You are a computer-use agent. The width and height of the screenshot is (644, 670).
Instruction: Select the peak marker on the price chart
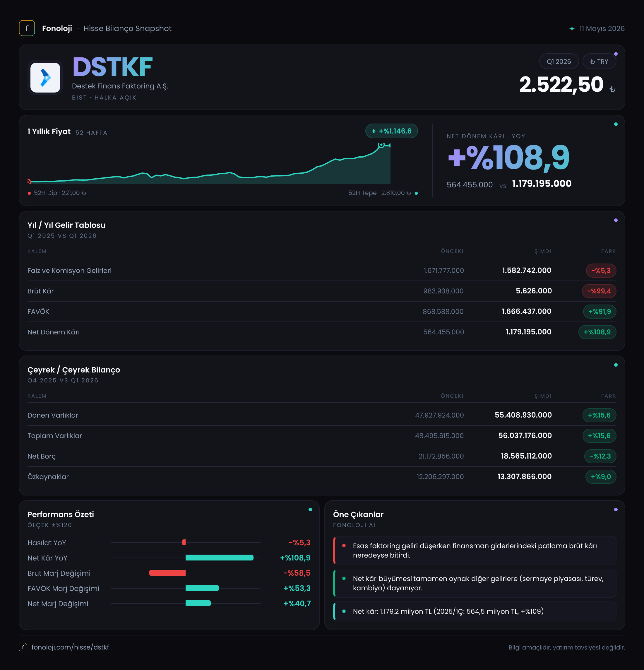[381, 145]
